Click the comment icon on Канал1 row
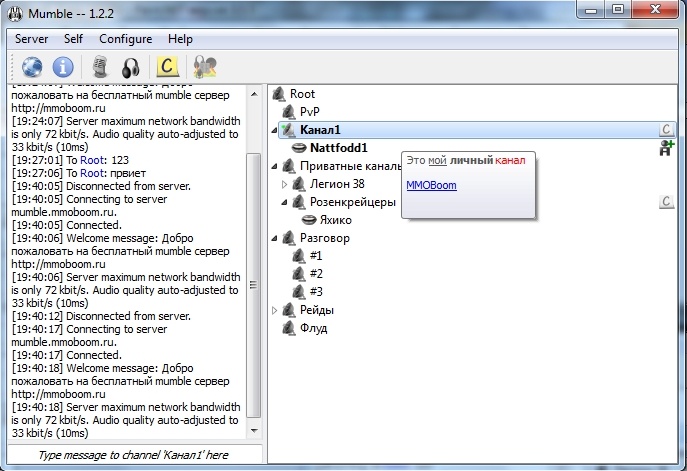Viewport: 687px width, 471px height. click(x=666, y=130)
